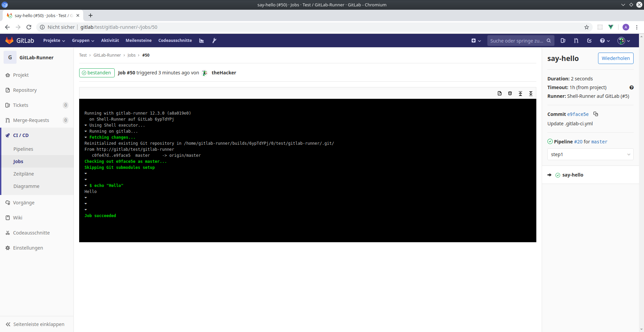Open the Pipelines section in sidebar

tap(23, 149)
